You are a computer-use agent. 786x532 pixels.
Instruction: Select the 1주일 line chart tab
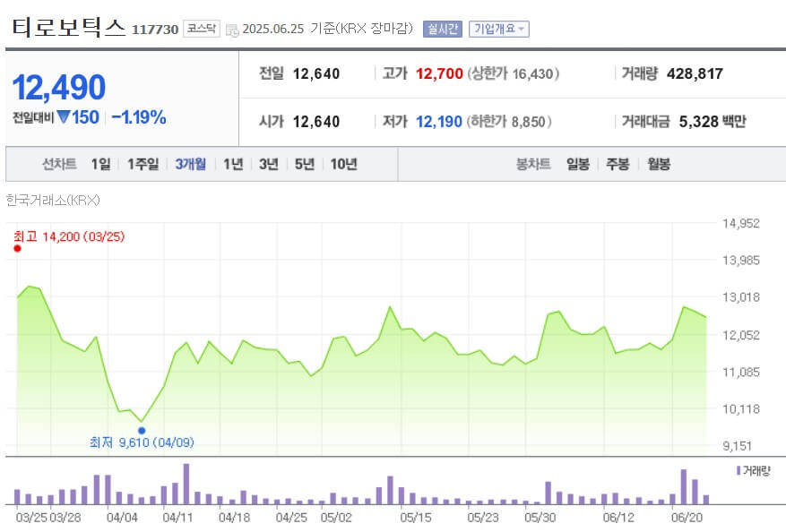pos(143,164)
